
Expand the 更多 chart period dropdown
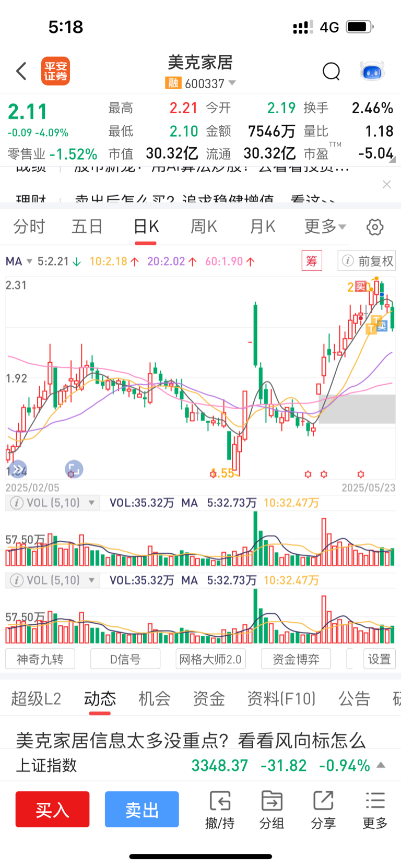click(x=325, y=227)
